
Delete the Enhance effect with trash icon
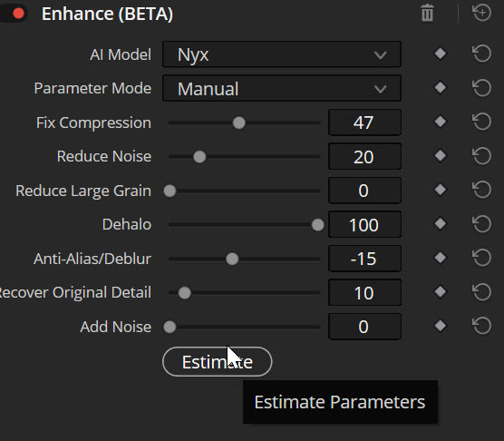[427, 14]
